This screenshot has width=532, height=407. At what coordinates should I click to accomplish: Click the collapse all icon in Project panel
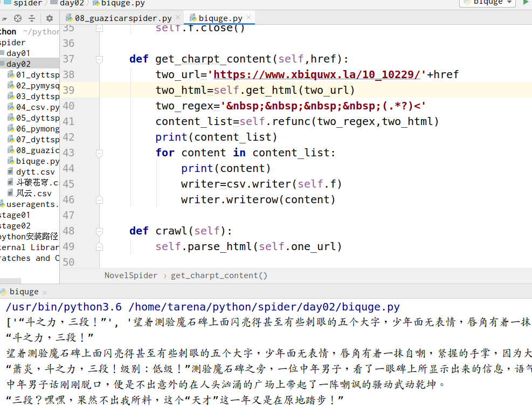click(x=32, y=18)
